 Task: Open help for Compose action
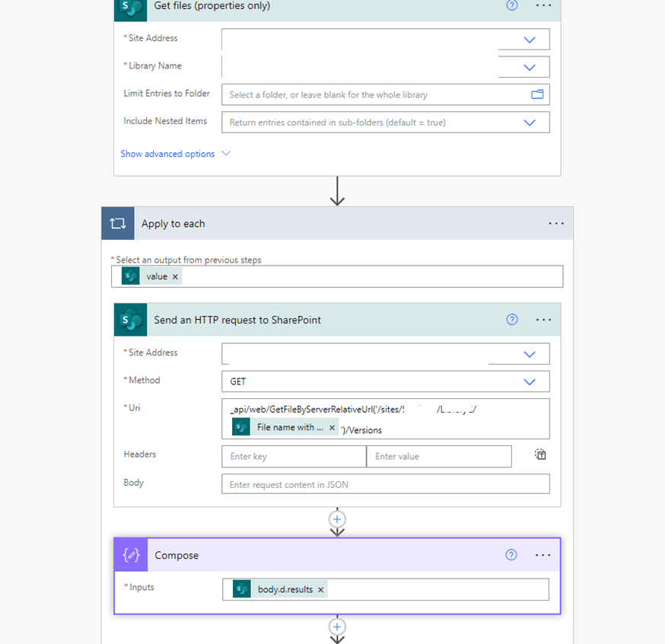[x=511, y=555]
